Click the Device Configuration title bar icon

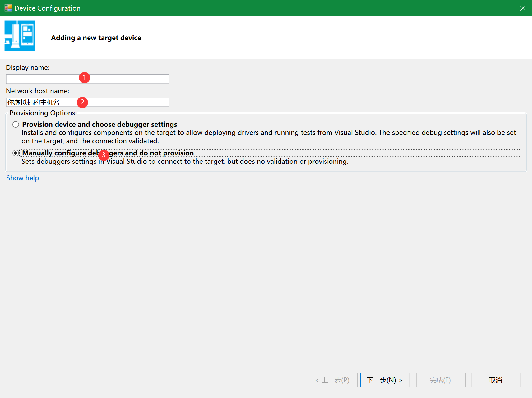click(x=8, y=8)
